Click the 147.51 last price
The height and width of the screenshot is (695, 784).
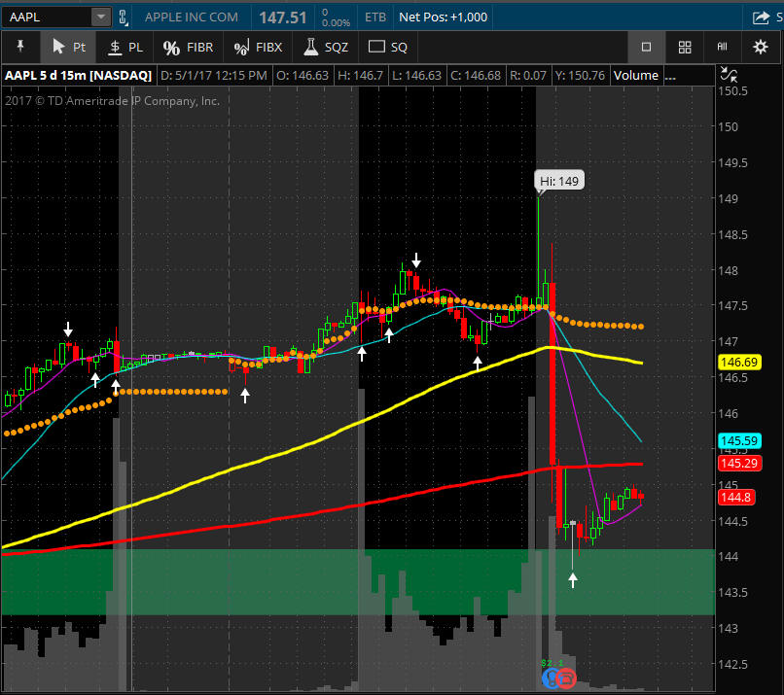[x=282, y=17]
